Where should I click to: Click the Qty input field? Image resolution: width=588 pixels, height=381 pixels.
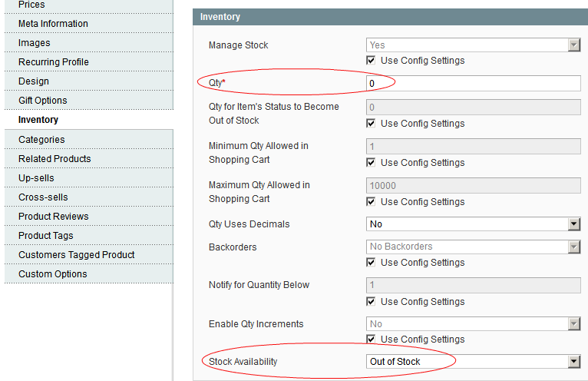coord(474,83)
